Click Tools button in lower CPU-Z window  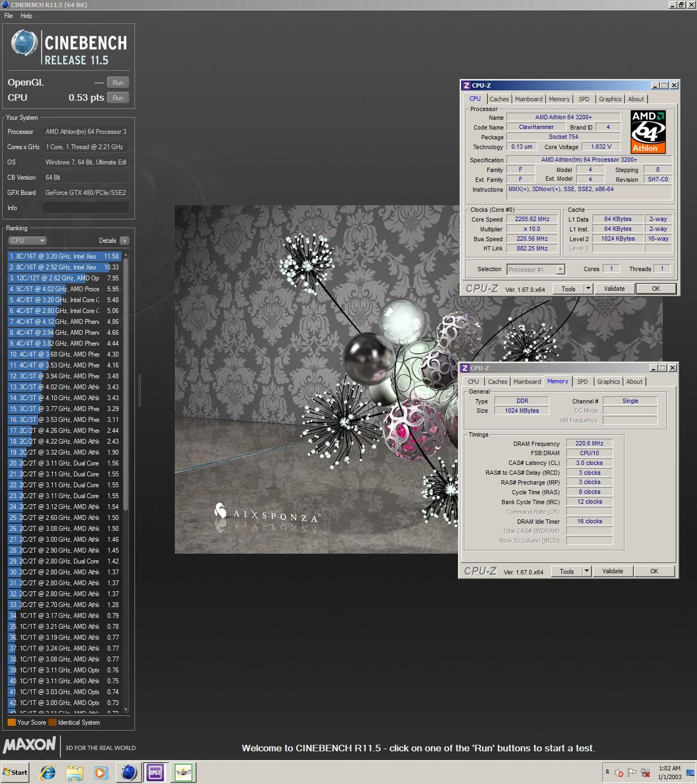567,572
